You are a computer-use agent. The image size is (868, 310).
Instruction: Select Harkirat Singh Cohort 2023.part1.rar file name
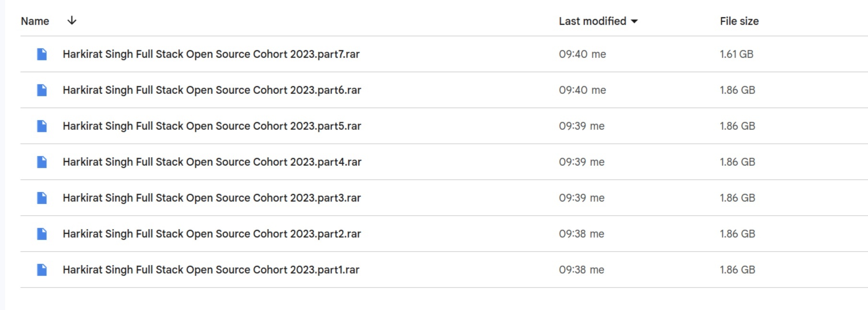[211, 270]
